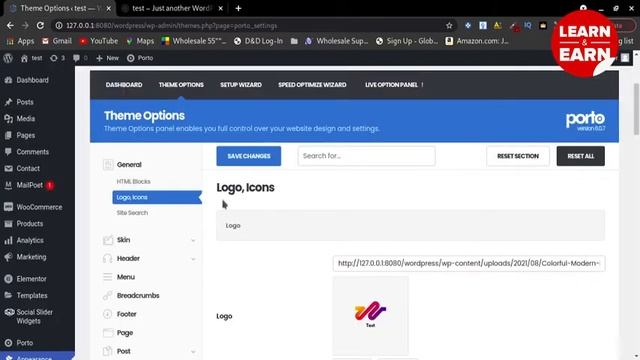This screenshot has width=640, height=360.
Task: Focus the 'Search for...' options field
Action: (366, 156)
